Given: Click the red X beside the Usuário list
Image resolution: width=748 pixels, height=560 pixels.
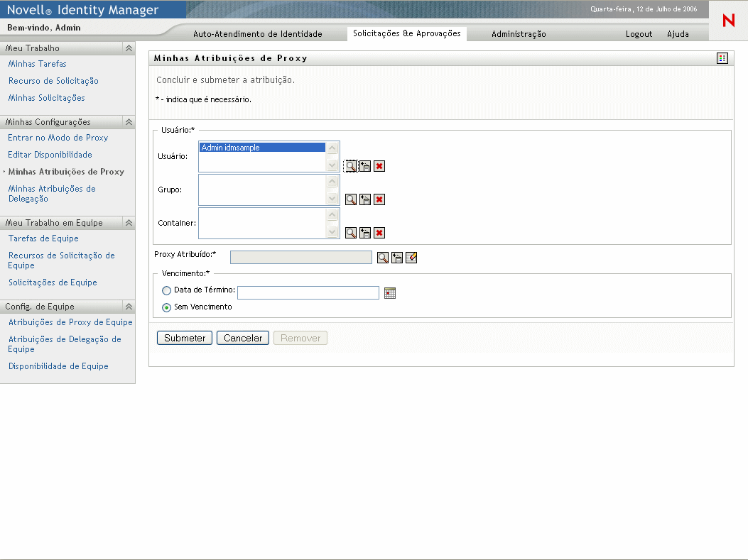Looking at the screenshot, I should pyautogui.click(x=379, y=166).
